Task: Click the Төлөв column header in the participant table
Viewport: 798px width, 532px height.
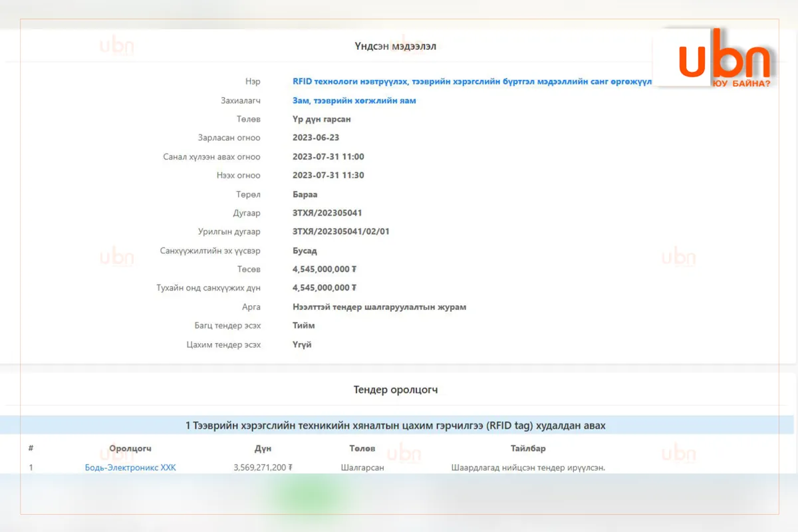Action: coord(362,449)
